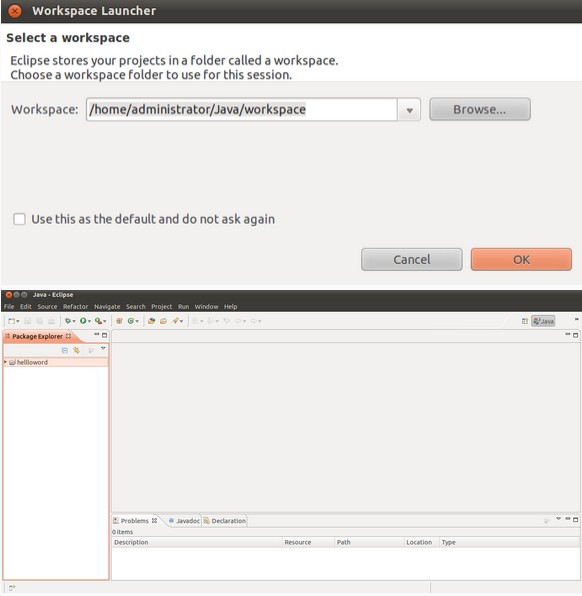Click the Debug (bug) toolbar icon
The image size is (582, 596).
(x=68, y=321)
